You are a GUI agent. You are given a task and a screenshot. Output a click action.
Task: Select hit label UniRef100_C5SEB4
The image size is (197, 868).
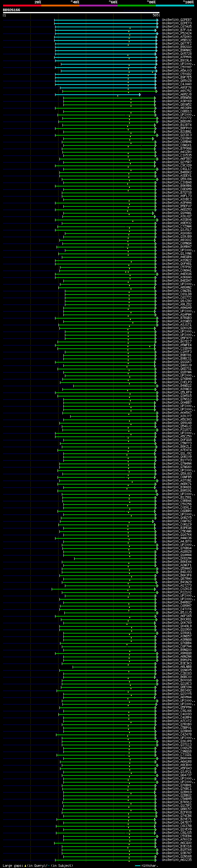pyautogui.click(x=177, y=836)
